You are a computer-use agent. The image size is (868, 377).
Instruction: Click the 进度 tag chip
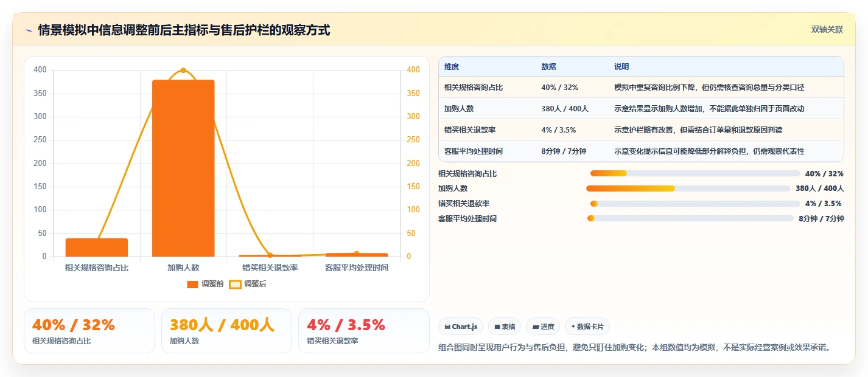pyautogui.click(x=543, y=327)
